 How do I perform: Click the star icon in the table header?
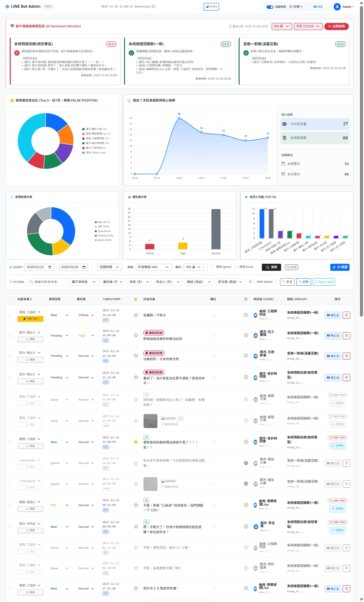tap(136, 299)
